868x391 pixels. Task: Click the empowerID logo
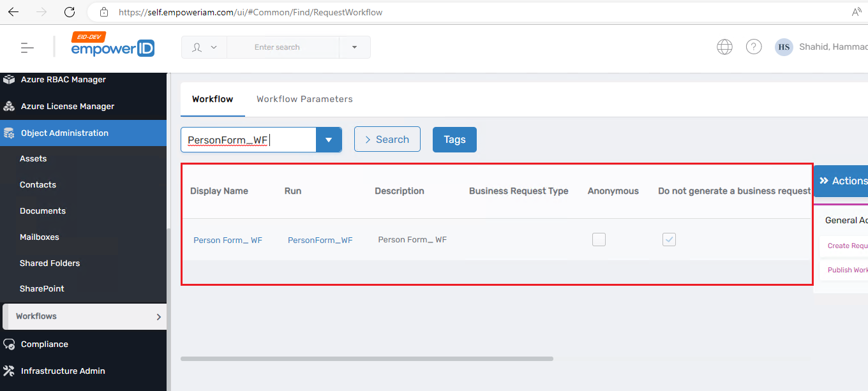coord(113,46)
